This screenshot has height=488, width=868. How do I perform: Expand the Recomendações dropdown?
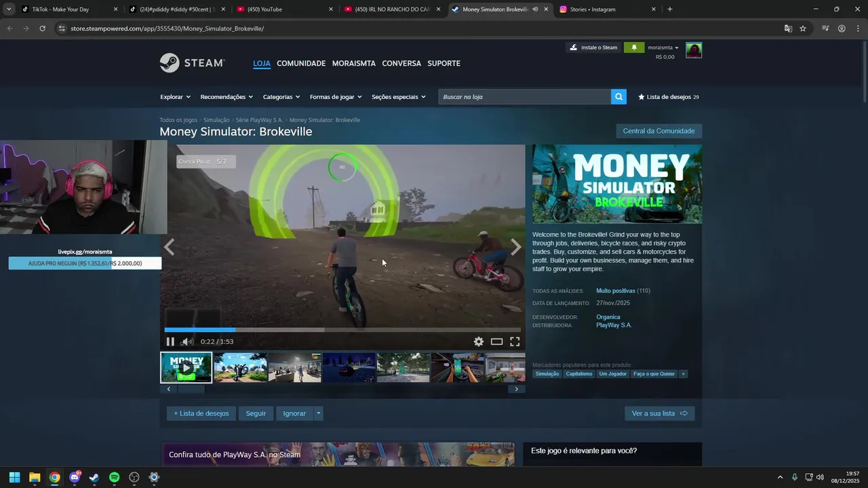226,97
